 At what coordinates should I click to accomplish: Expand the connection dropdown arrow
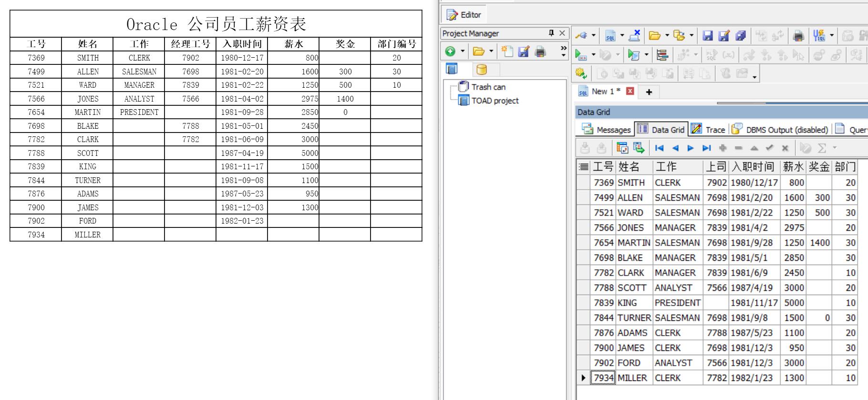point(594,35)
